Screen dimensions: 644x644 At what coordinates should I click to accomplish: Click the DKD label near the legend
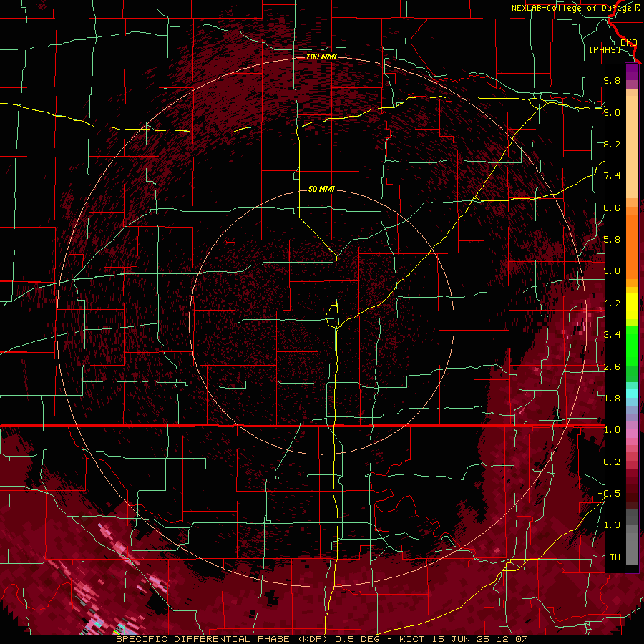tap(629, 43)
